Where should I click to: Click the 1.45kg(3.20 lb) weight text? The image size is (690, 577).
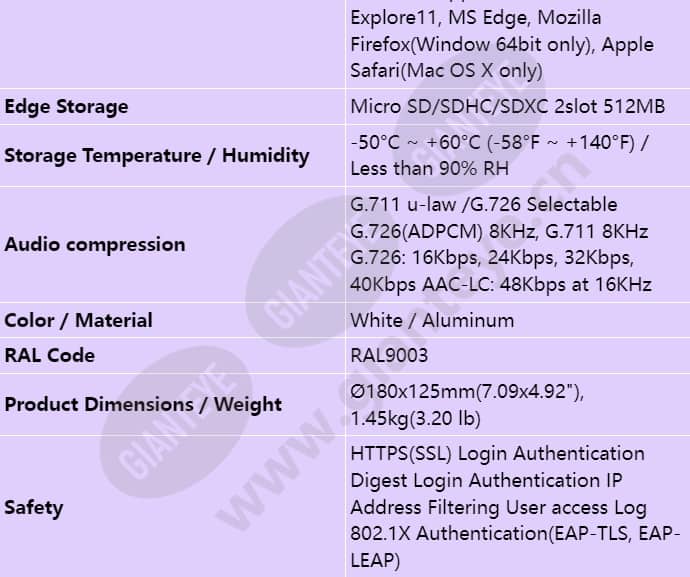(415, 418)
